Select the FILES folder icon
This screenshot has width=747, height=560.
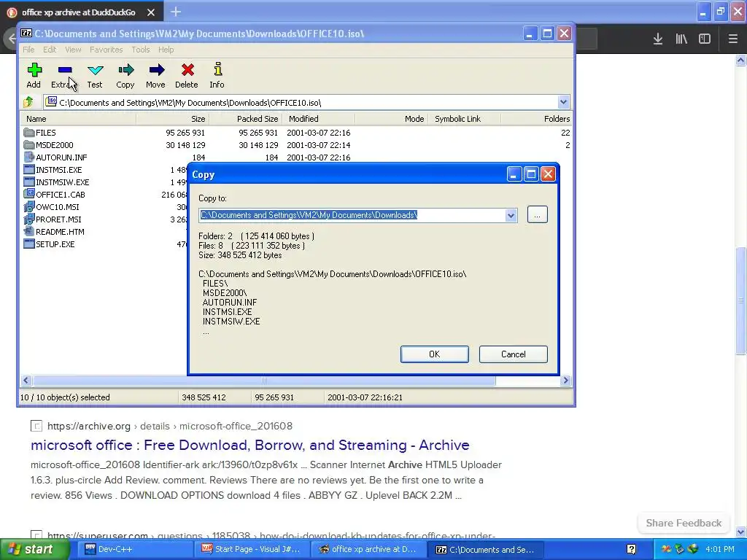29,133
